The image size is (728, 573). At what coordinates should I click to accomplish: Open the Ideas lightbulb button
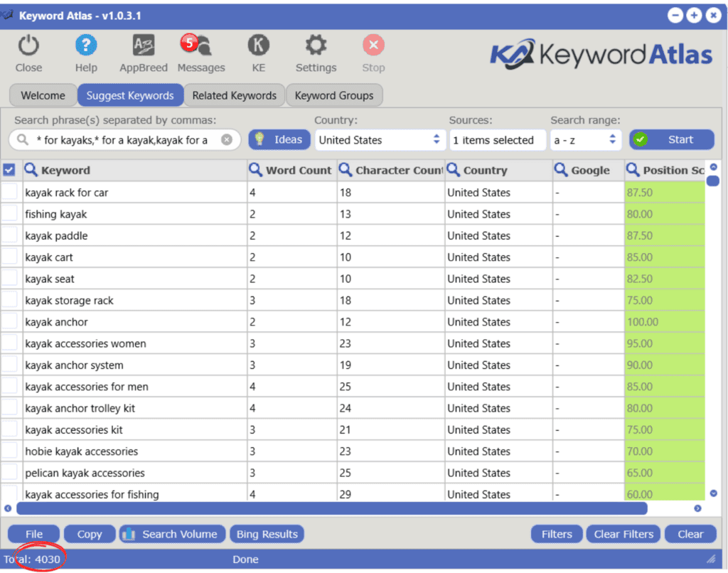tap(279, 139)
